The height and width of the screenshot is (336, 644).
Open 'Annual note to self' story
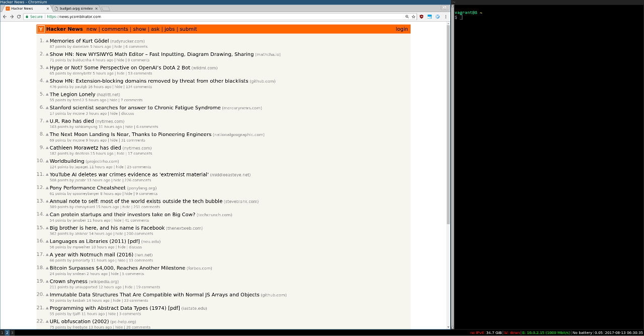point(136,201)
